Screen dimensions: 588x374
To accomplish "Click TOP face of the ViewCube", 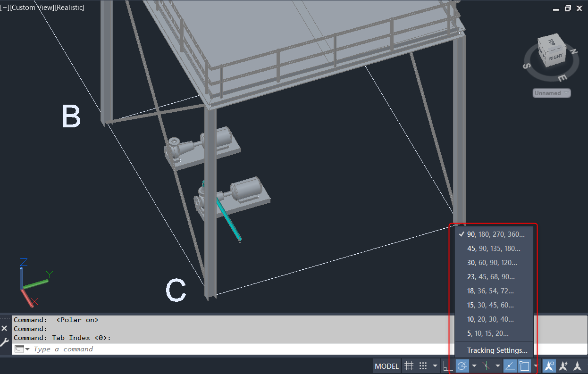I will (552, 42).
